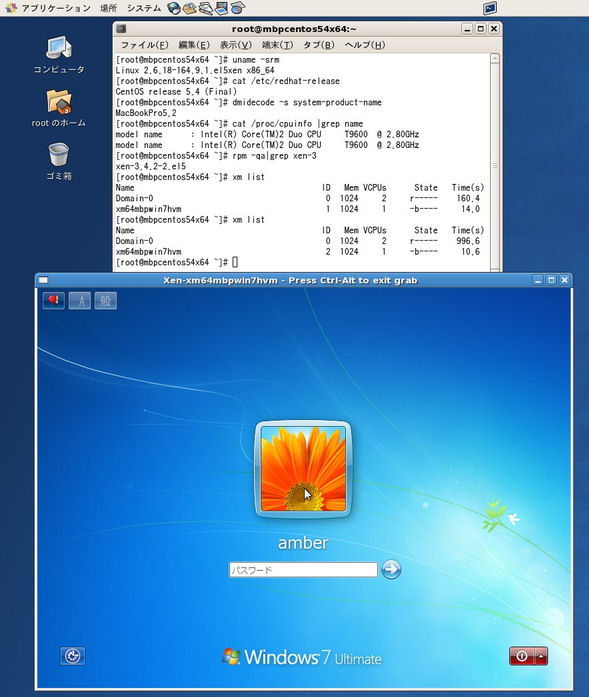Viewport: 589px width, 697px height.
Task: Click the terminal window menu icon in title bar
Action: tap(121, 29)
